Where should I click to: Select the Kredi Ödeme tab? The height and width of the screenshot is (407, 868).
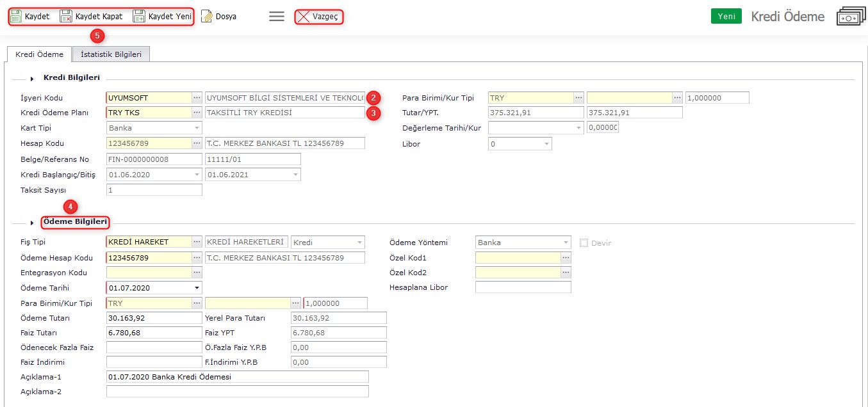[x=39, y=54]
